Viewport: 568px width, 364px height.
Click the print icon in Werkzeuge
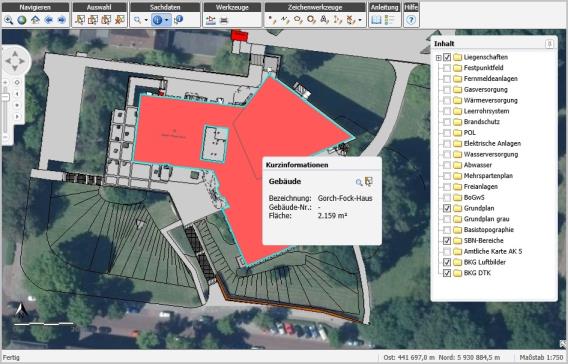pos(224,20)
